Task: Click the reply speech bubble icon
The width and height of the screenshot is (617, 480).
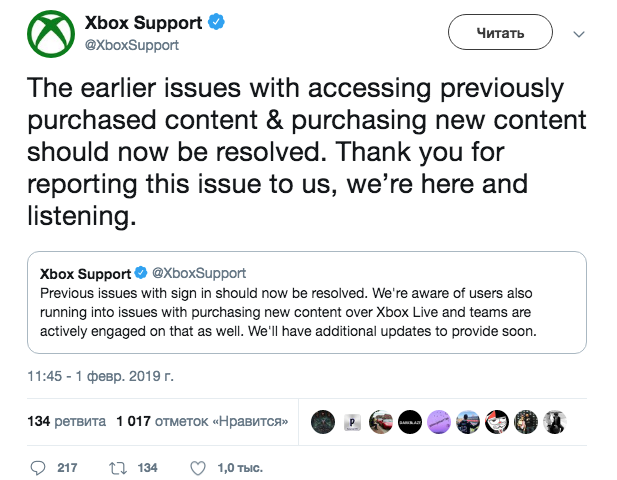Action: pos(38,467)
